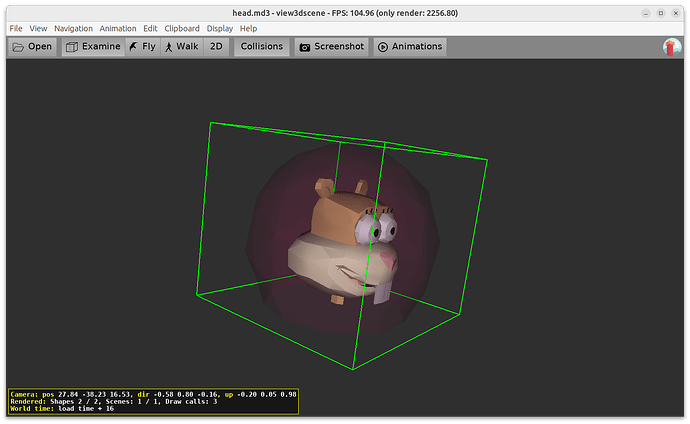Open a file with the Open toolbar button

click(32, 47)
